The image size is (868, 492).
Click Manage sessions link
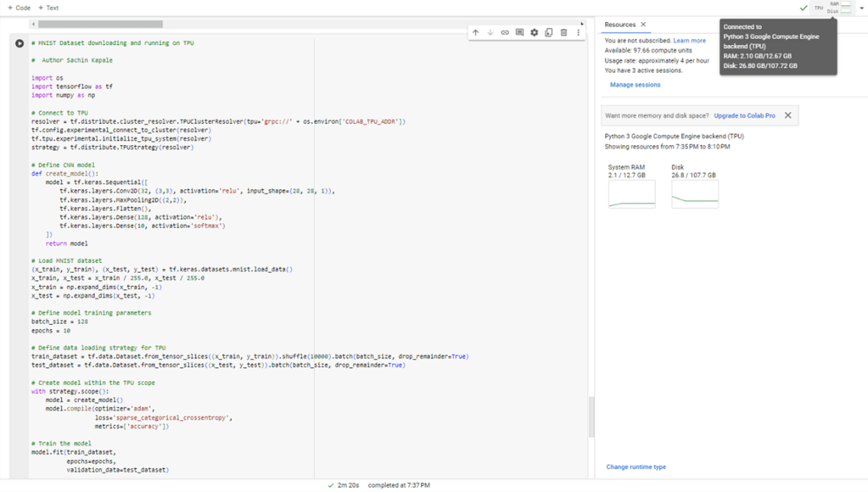tap(635, 85)
